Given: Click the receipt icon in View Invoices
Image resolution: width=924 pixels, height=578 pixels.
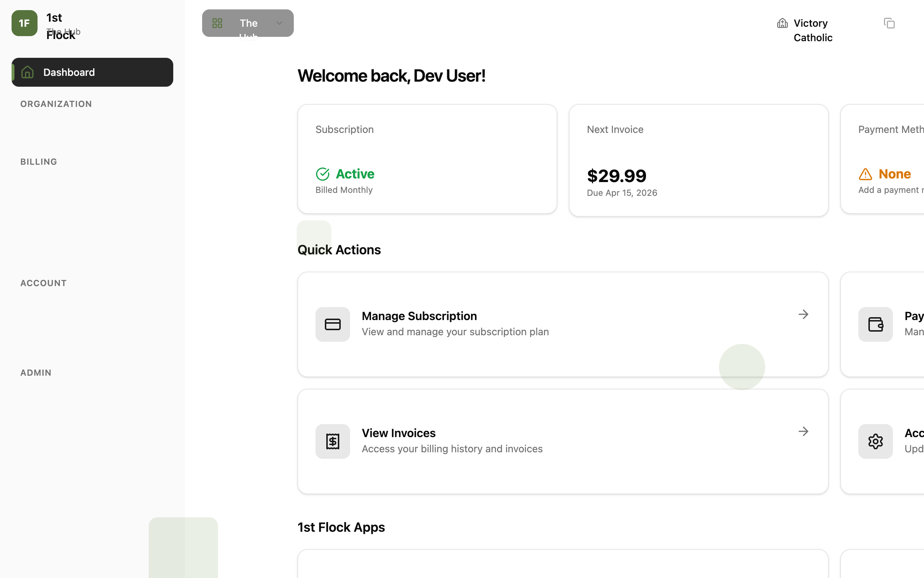Looking at the screenshot, I should (332, 441).
